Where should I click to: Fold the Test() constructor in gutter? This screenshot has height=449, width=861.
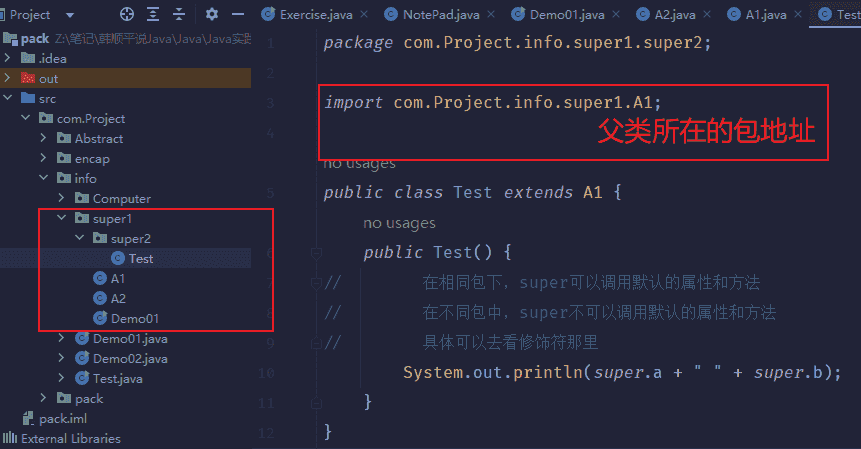[x=316, y=252]
